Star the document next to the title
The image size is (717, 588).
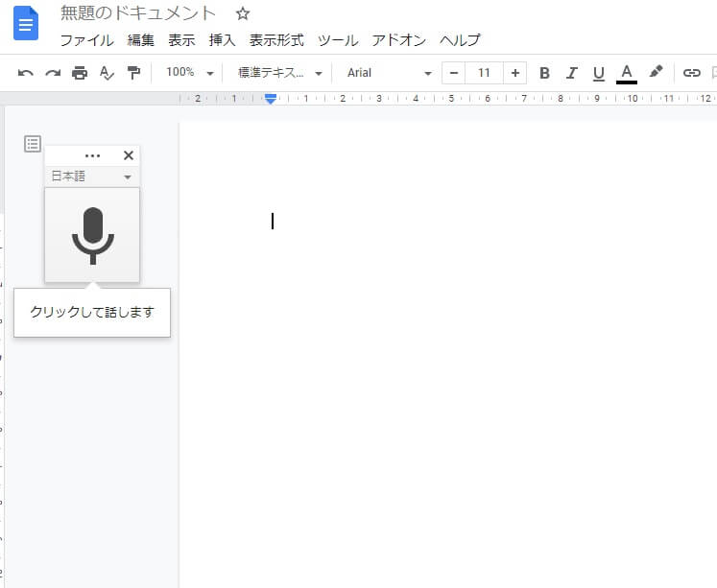click(x=243, y=13)
